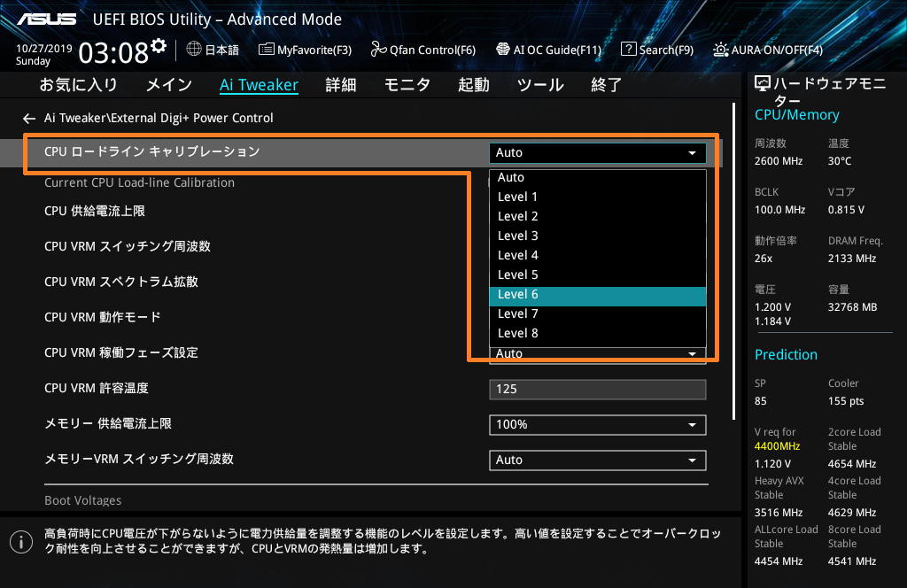Choose Auto in the load-line list
Screen dimensions: 907x588
(598, 177)
